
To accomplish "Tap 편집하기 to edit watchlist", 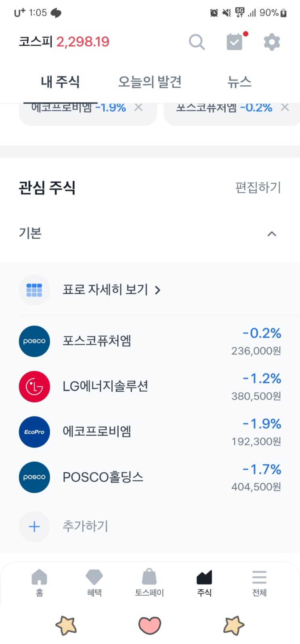I will [x=258, y=187].
